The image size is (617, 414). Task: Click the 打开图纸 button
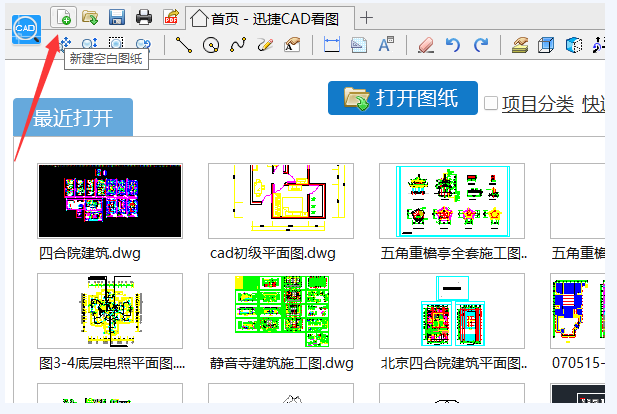(x=403, y=98)
